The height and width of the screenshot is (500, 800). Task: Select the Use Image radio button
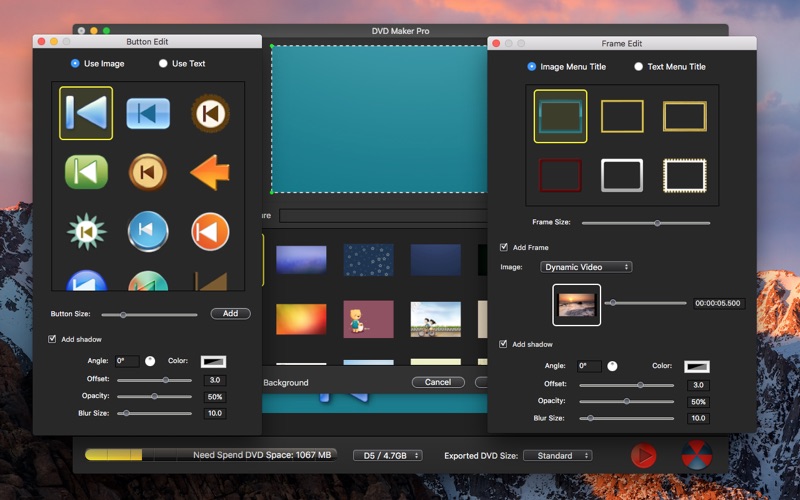point(75,63)
